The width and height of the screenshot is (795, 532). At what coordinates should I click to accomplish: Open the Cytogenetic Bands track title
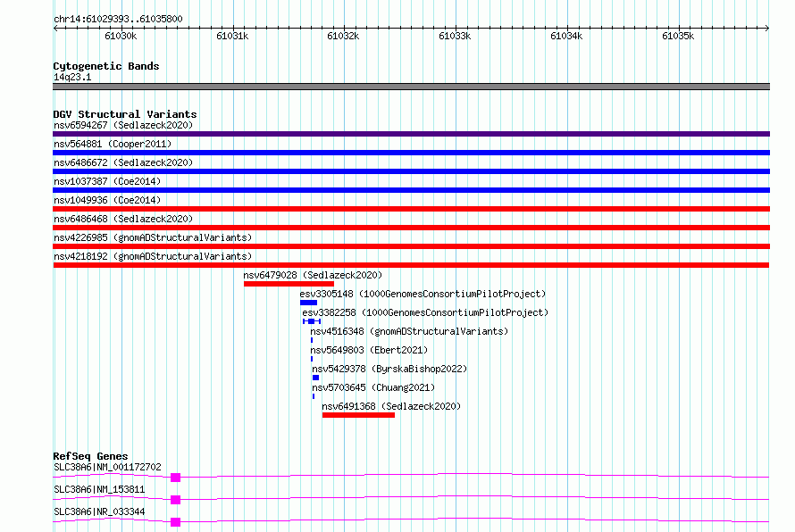click(106, 66)
